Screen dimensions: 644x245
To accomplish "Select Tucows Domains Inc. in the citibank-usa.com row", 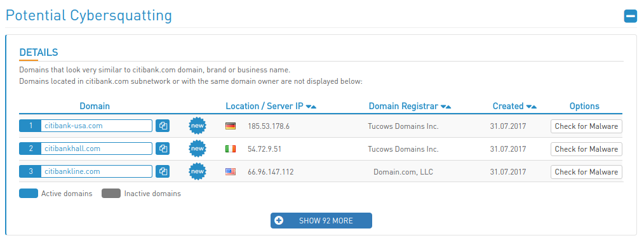I will point(403,126).
